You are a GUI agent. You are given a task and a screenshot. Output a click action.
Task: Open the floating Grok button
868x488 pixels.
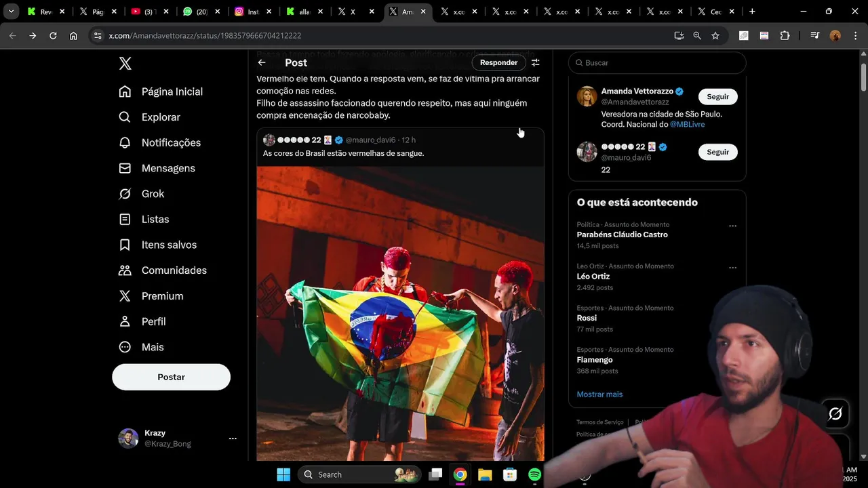coord(835,413)
